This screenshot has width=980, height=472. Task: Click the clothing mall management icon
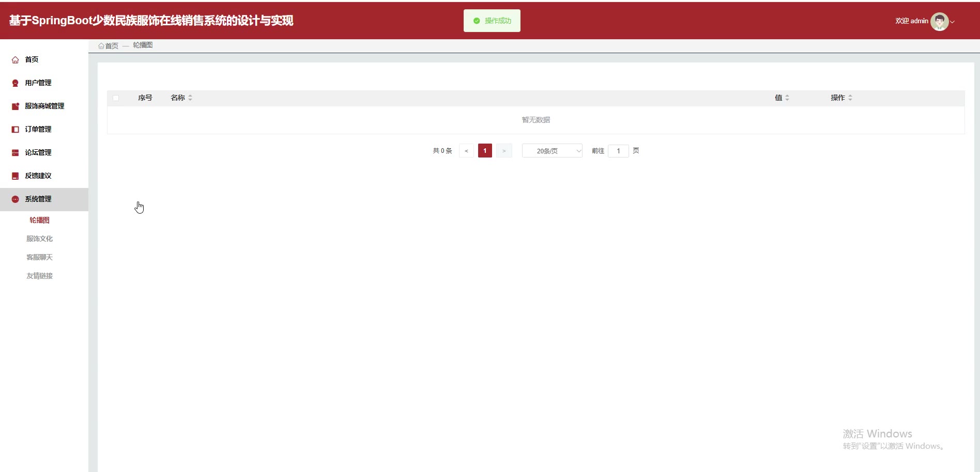coord(16,106)
